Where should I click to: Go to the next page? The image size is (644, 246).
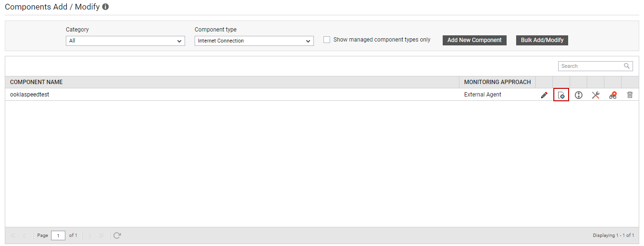[89, 235]
